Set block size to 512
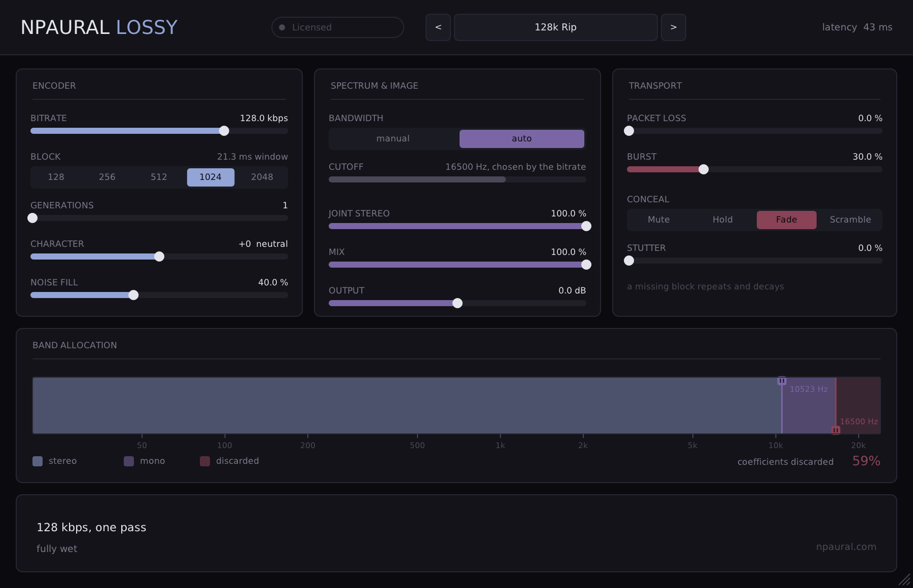This screenshot has height=588, width=913. click(x=159, y=177)
